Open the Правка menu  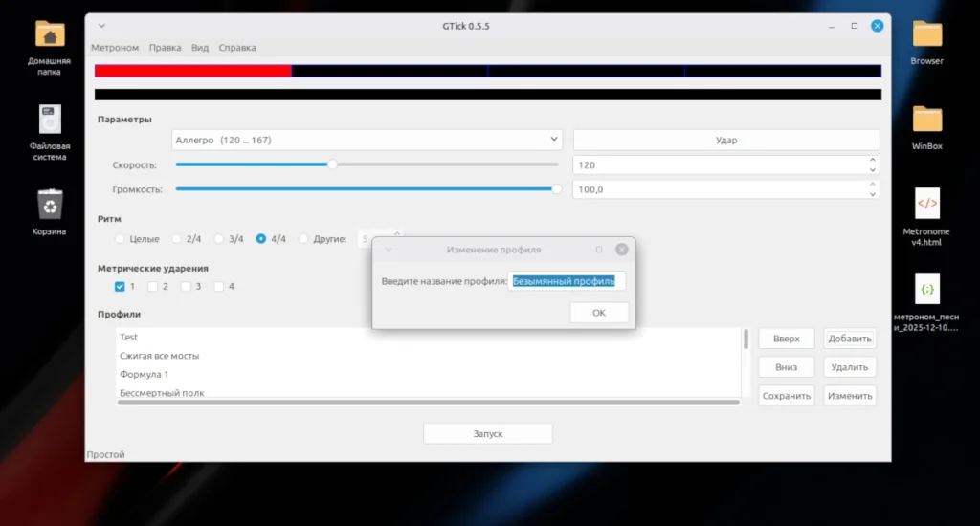point(165,48)
